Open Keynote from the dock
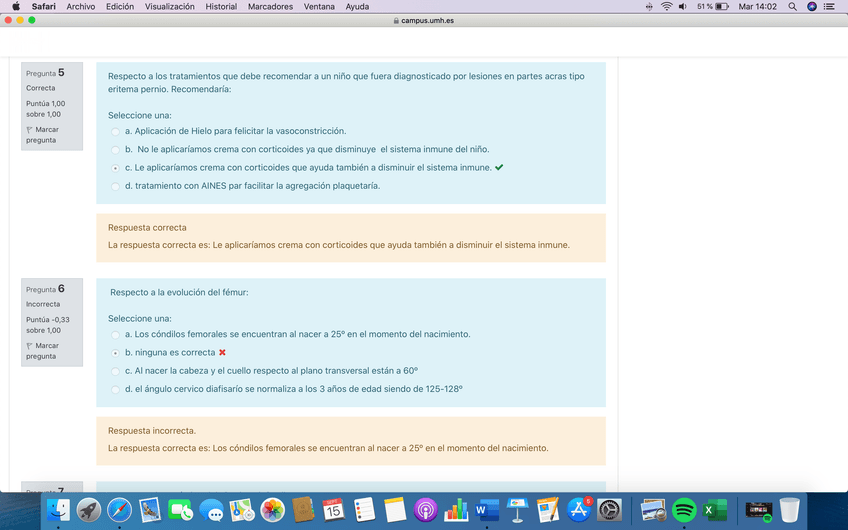 pyautogui.click(x=518, y=510)
